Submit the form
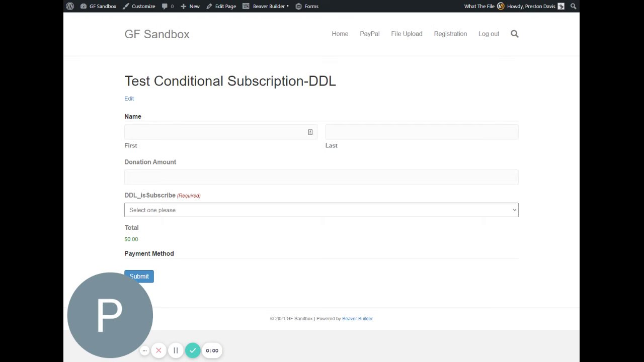 [x=139, y=276]
